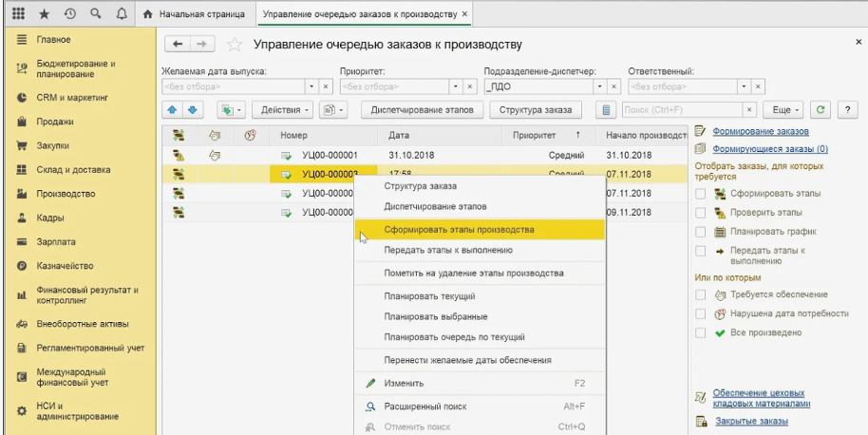Click the calculator-style toolbar icon
This screenshot has height=435, width=868.
click(606, 109)
